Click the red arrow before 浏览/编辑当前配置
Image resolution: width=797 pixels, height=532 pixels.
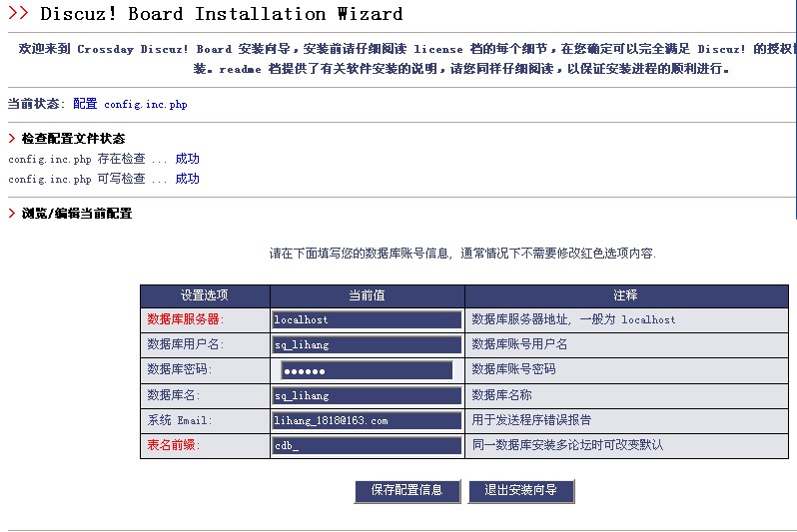pyautogui.click(x=12, y=213)
